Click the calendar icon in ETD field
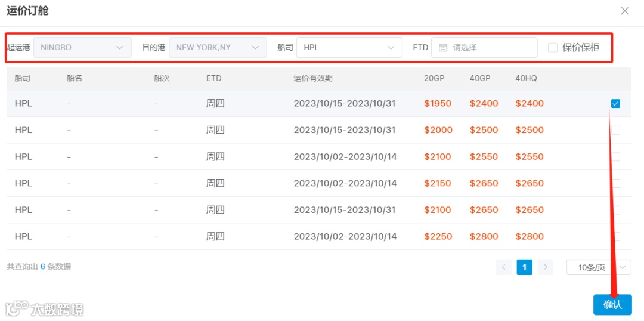The width and height of the screenshot is (644, 321). 442,47
